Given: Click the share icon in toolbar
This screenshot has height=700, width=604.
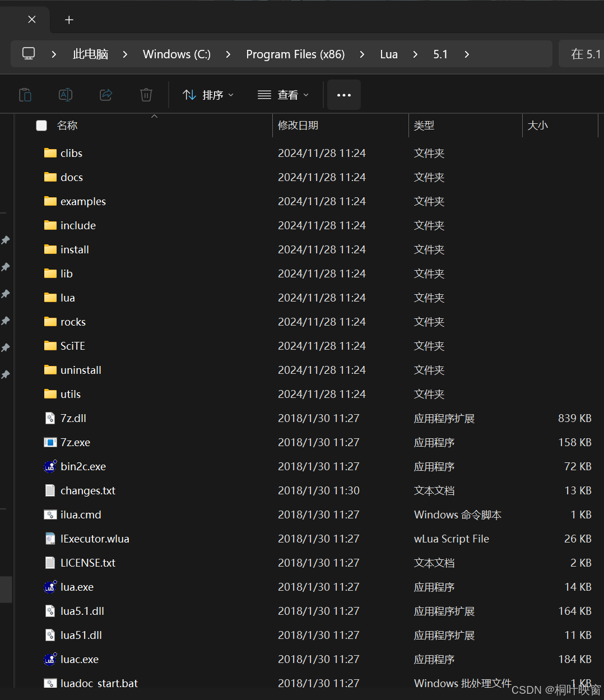Looking at the screenshot, I should click(106, 95).
